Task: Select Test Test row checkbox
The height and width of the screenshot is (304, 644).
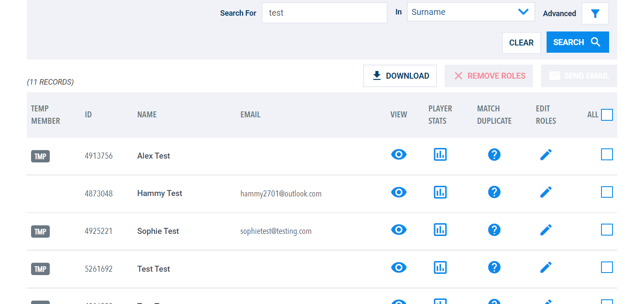Action: click(607, 267)
